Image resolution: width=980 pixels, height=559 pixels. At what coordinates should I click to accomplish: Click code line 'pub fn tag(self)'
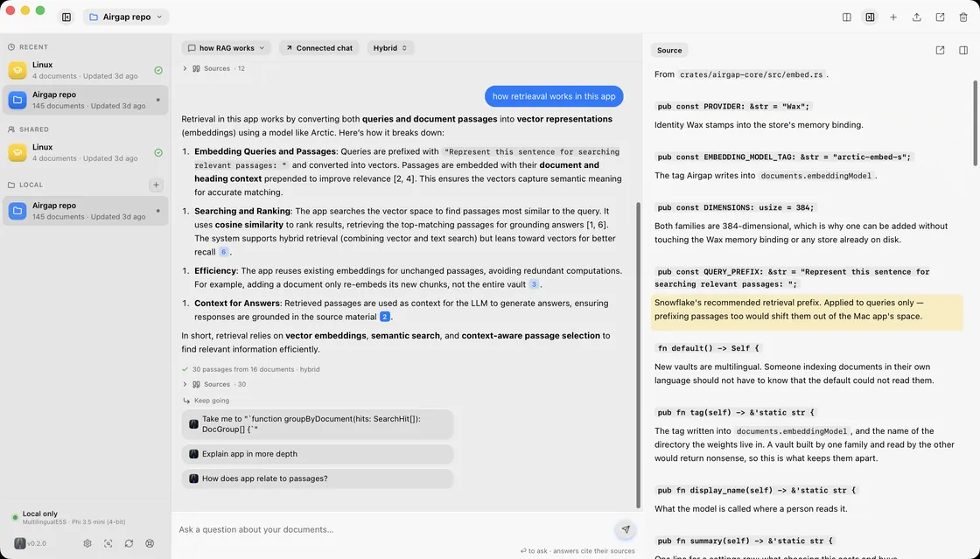coord(736,412)
